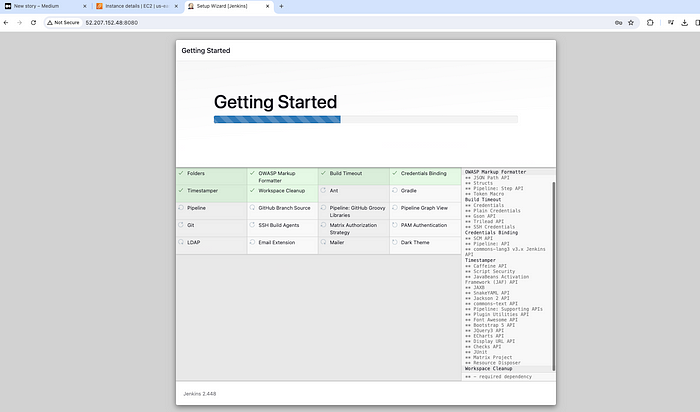Click the Workspace Cleanup plugin cell
This screenshot has width=700, height=412.
(283, 194)
